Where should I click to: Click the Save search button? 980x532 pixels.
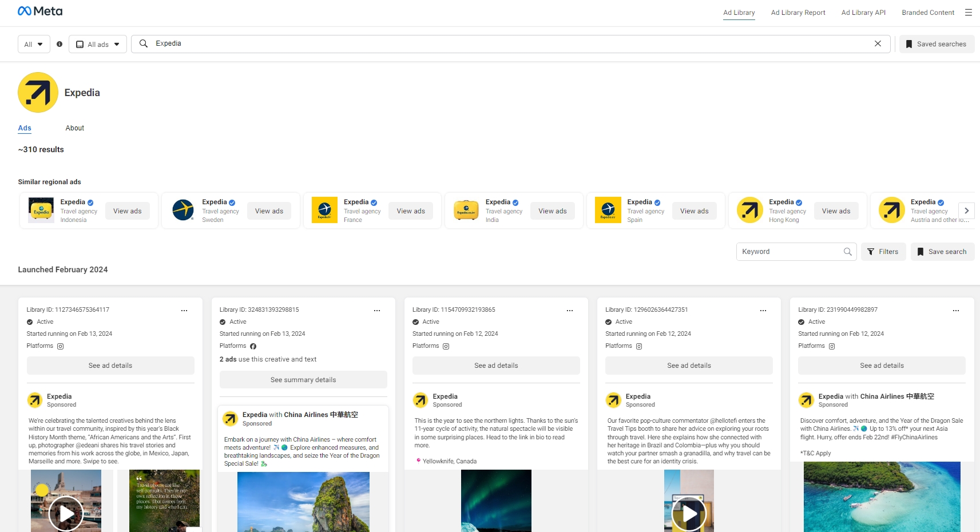pos(942,252)
